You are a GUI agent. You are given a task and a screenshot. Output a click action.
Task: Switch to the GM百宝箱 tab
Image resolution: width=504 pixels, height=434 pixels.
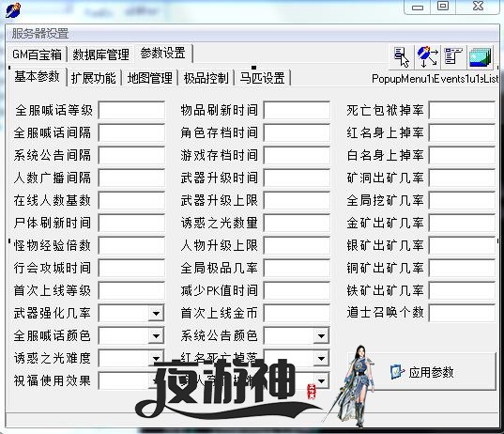point(37,54)
